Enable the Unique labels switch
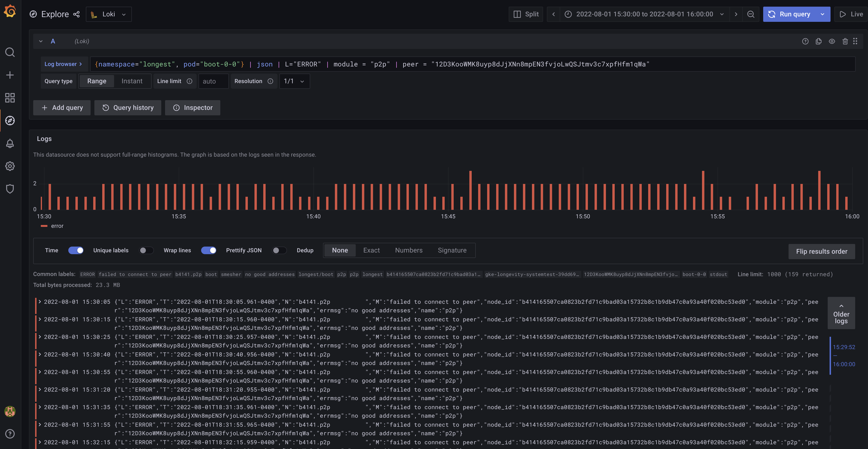This screenshot has height=449, width=868. pyautogui.click(x=146, y=250)
